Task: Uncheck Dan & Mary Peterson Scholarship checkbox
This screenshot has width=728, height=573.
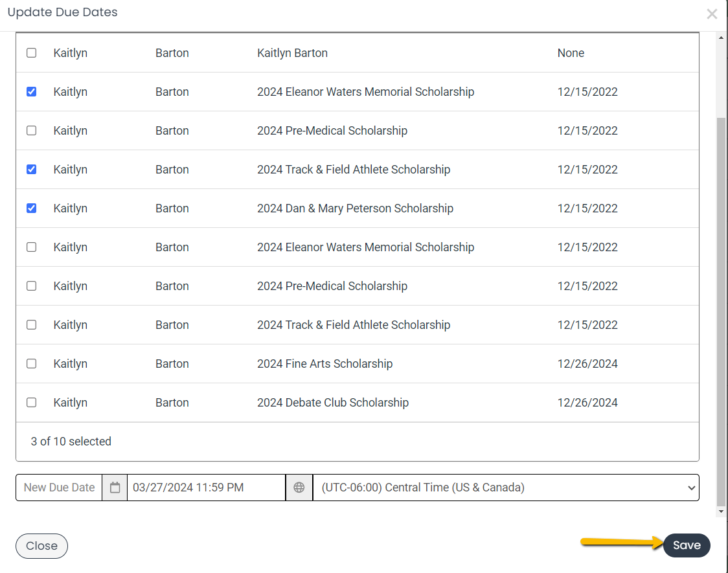Action: 32,208
